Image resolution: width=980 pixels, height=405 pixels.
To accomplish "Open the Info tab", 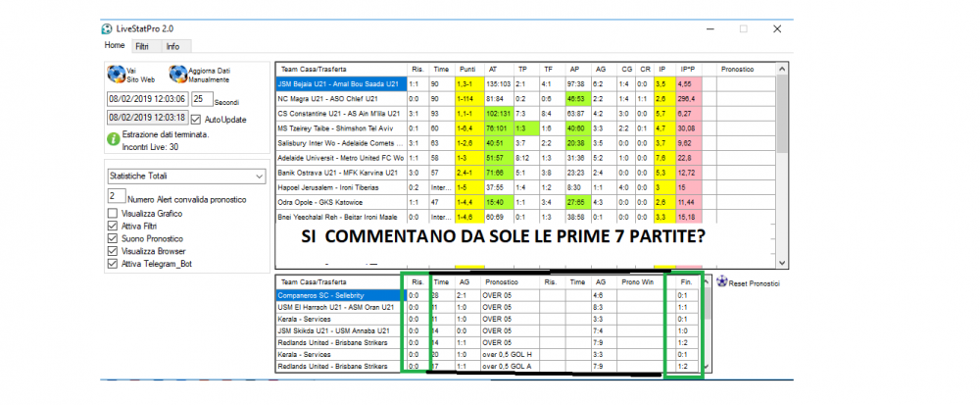I will point(172,46).
